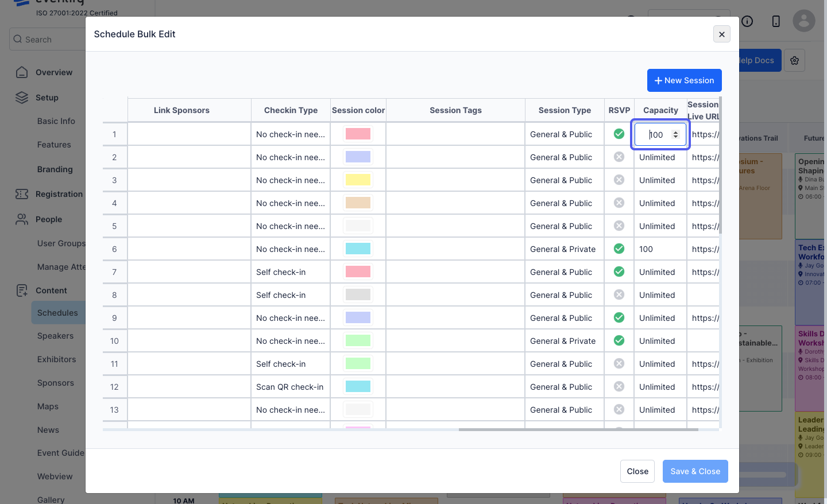Open Checkin Type cell in row 8
The height and width of the screenshot is (504, 827).
(x=291, y=295)
